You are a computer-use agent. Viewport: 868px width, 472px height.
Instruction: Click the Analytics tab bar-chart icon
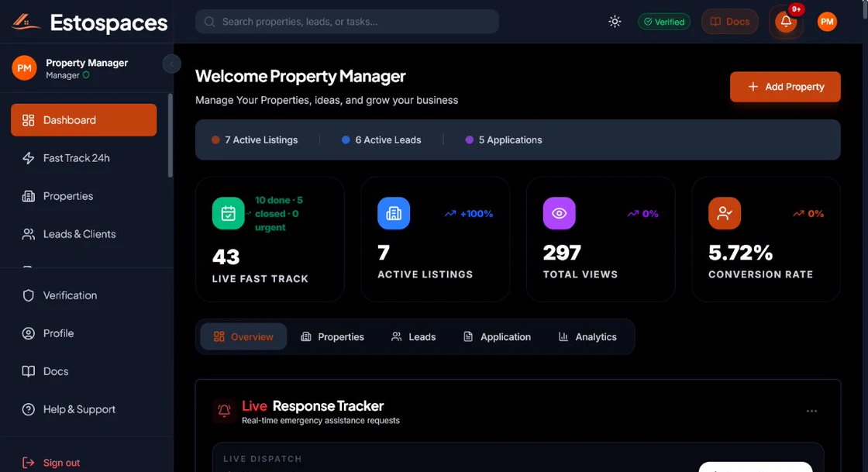pyautogui.click(x=563, y=336)
